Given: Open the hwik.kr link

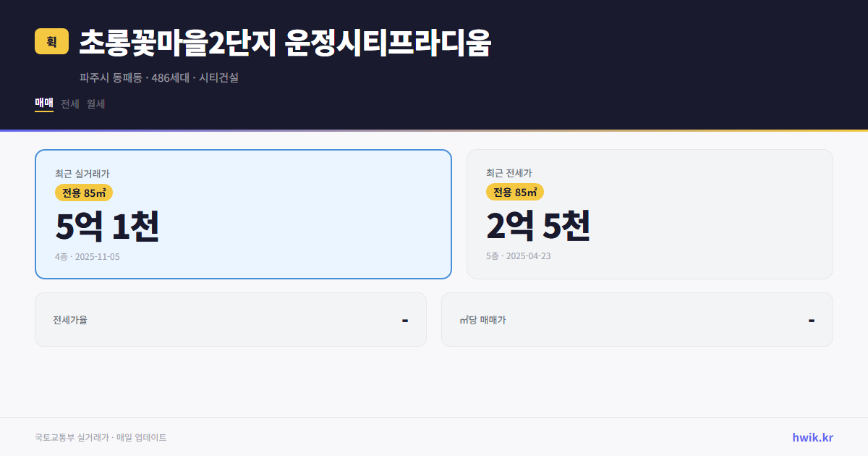Looking at the screenshot, I should pos(813,437).
